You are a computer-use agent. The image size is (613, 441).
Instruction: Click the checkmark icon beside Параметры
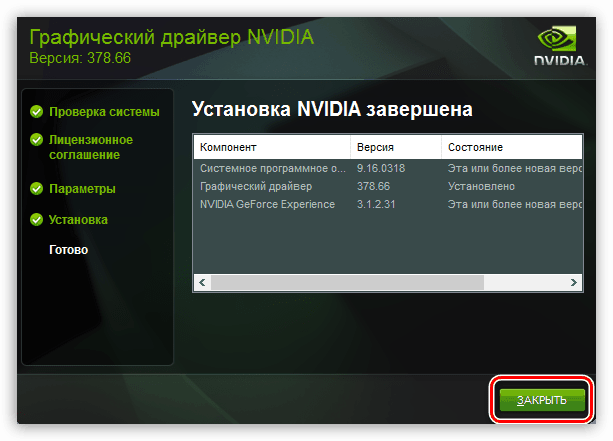pos(36,188)
